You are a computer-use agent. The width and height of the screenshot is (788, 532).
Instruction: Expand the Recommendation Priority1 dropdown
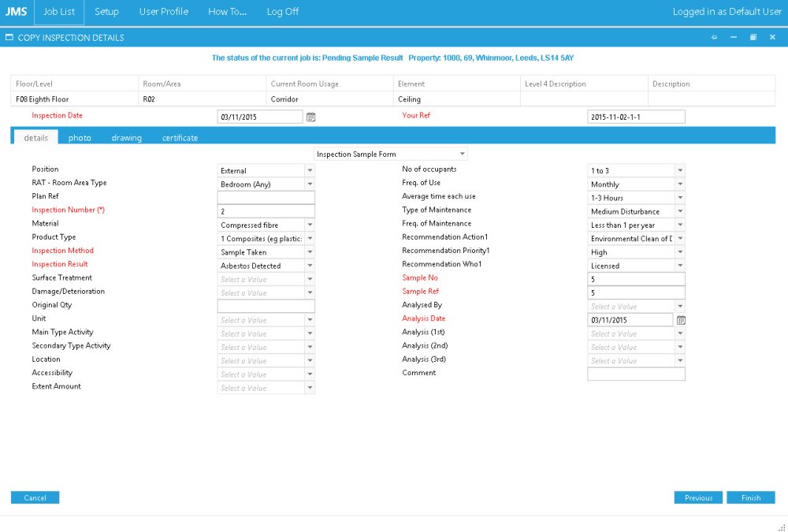coord(680,252)
